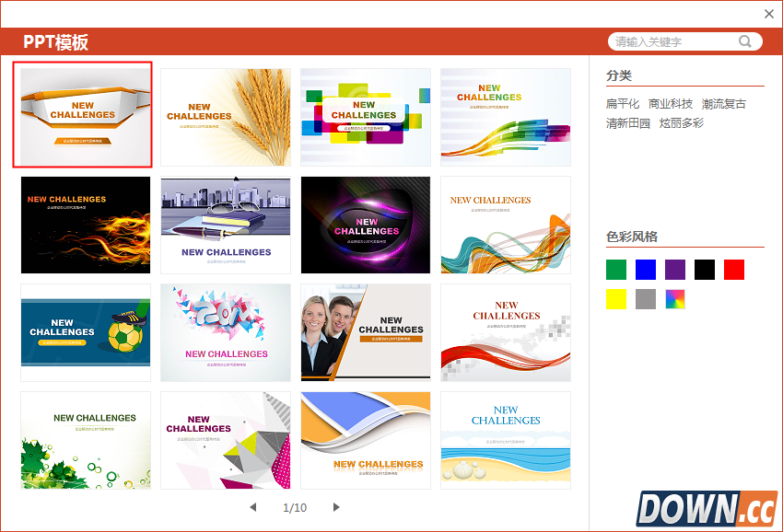This screenshot has width=783, height=532.
Task: Filter templates by yellow color swatch
Action: (x=616, y=299)
